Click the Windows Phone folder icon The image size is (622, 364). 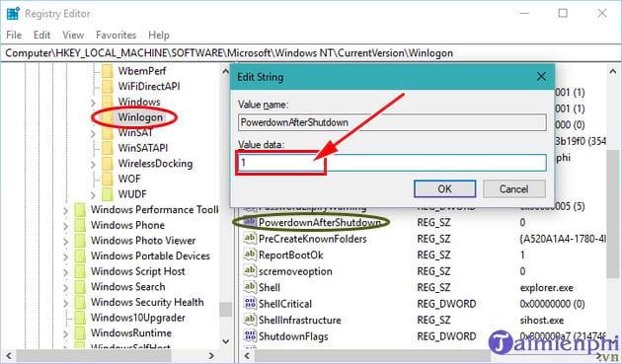(80, 225)
